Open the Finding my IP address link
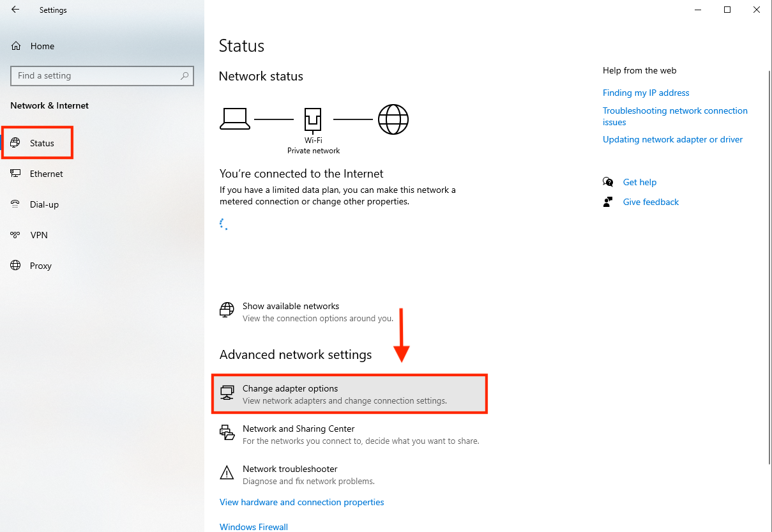The image size is (772, 532). pos(646,93)
